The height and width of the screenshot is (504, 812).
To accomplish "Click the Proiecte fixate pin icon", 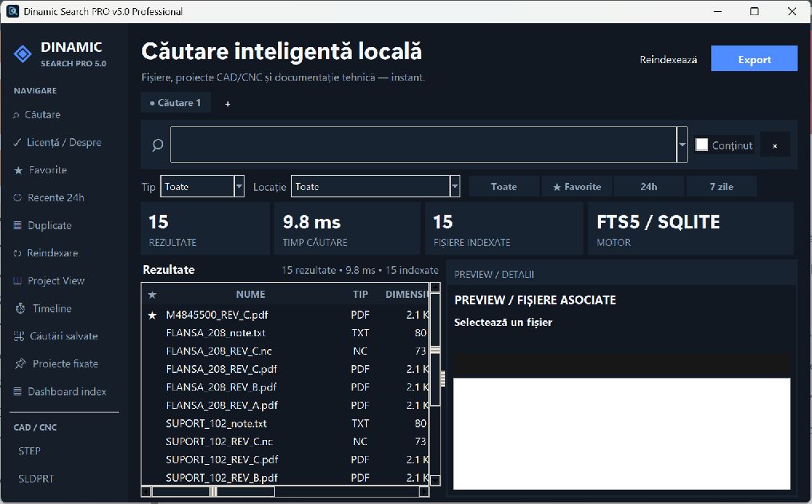I will 20,363.
